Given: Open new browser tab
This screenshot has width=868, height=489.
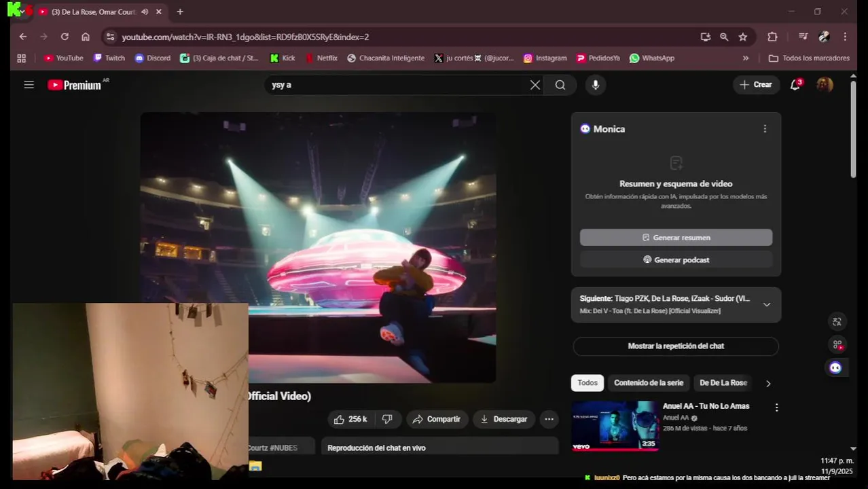Looking at the screenshot, I should pos(180,12).
